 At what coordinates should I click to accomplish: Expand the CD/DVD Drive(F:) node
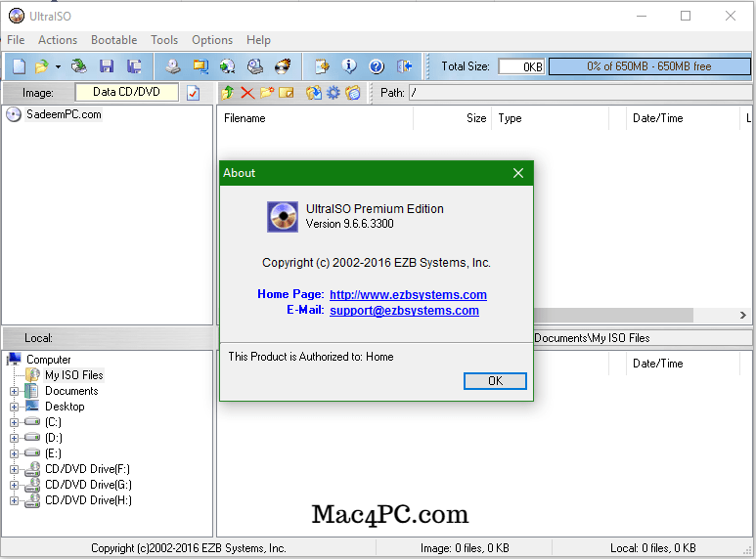[x=14, y=469]
